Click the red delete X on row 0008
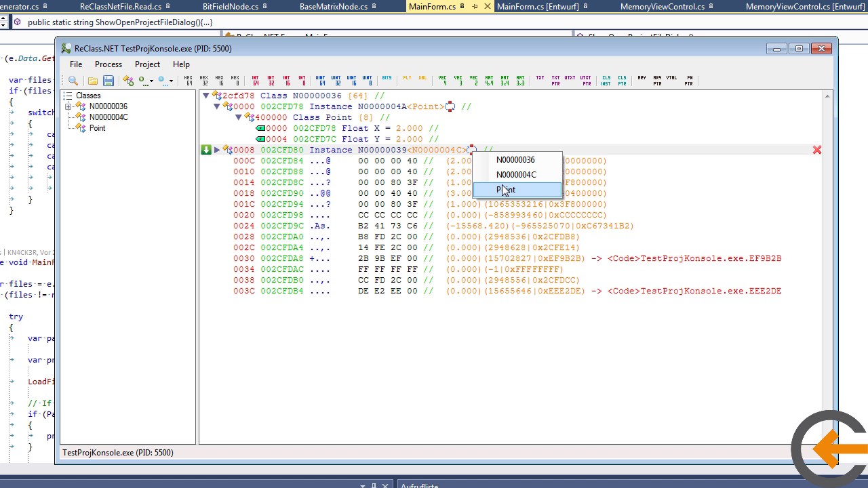The width and height of the screenshot is (868, 488). [817, 150]
